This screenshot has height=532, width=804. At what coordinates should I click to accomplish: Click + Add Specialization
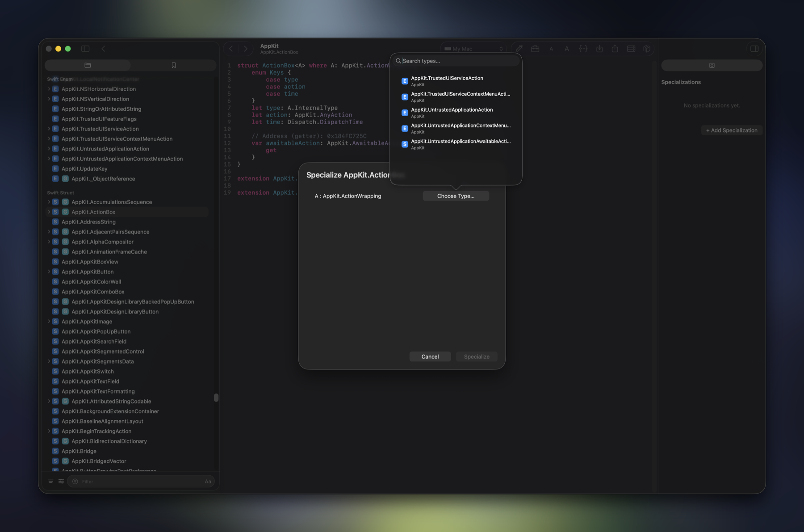732,130
